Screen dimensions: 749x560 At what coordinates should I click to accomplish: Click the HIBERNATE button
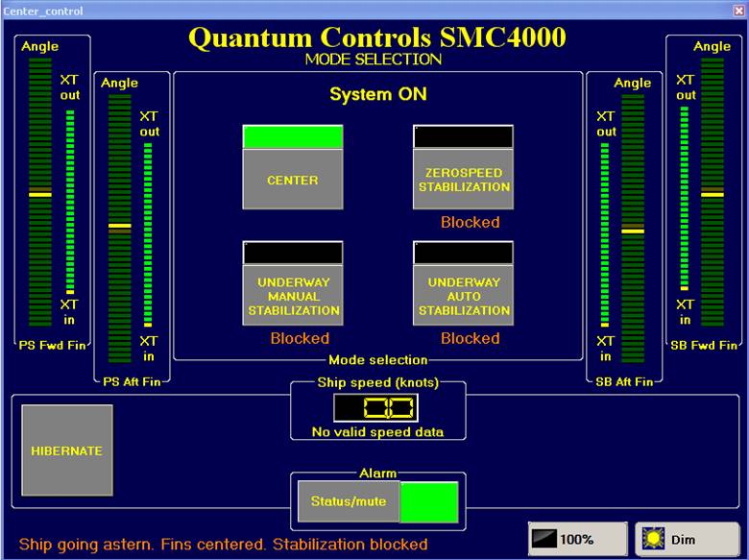67,450
